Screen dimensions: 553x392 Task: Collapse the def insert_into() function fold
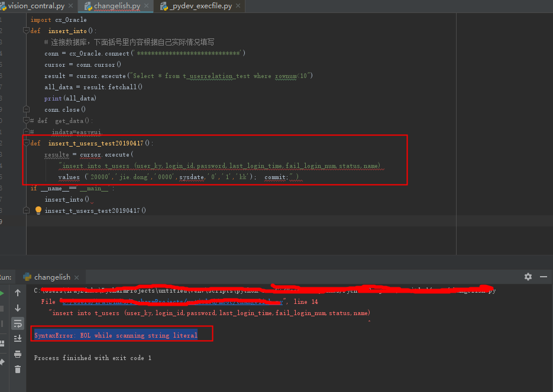click(26, 31)
